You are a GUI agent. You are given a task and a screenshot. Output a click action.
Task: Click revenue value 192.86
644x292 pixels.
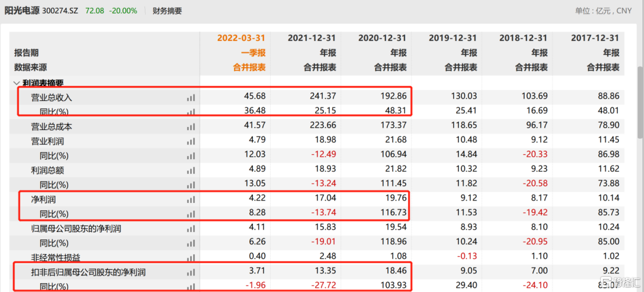pyautogui.click(x=394, y=97)
